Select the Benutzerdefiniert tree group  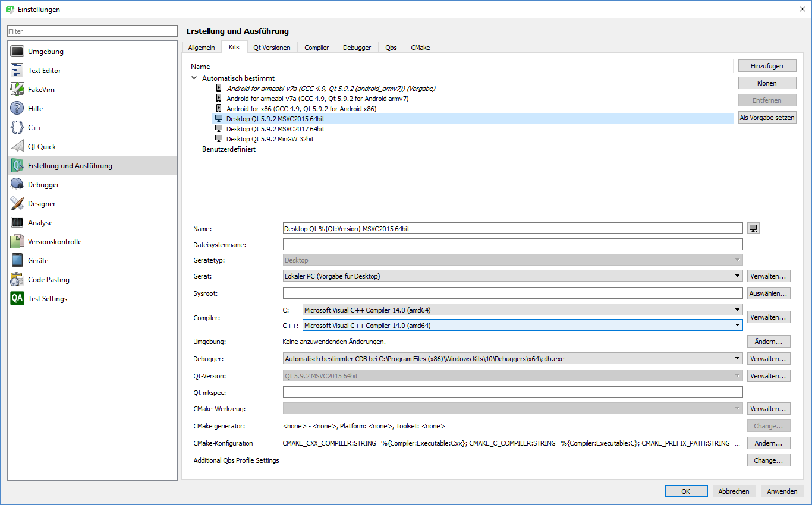coord(229,149)
